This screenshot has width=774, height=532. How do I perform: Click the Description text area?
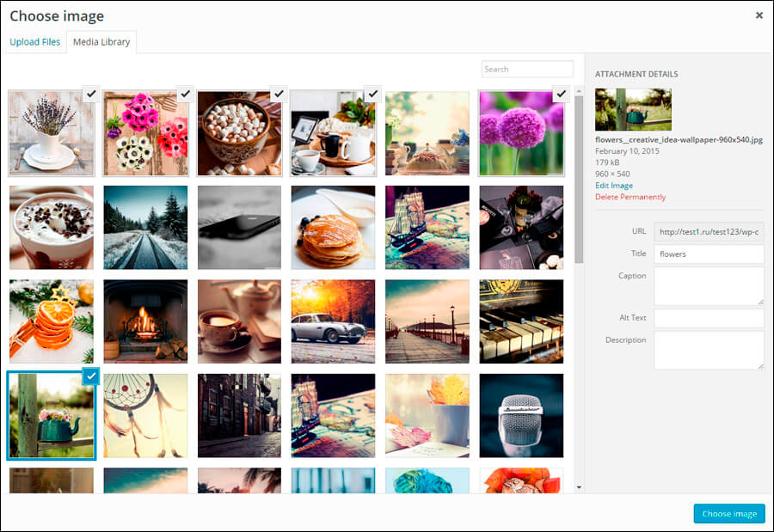click(707, 350)
